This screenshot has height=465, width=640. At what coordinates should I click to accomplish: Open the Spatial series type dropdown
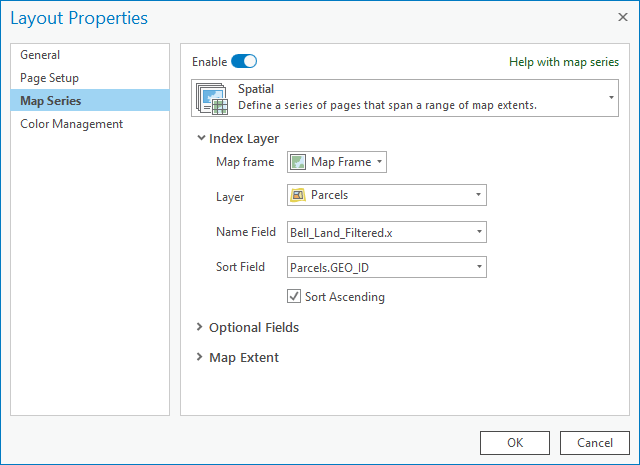pyautogui.click(x=405, y=98)
